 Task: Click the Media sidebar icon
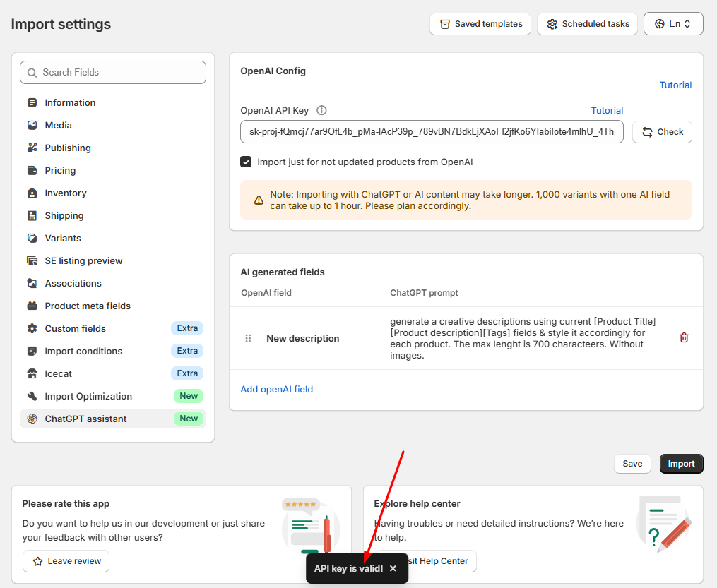tap(32, 125)
